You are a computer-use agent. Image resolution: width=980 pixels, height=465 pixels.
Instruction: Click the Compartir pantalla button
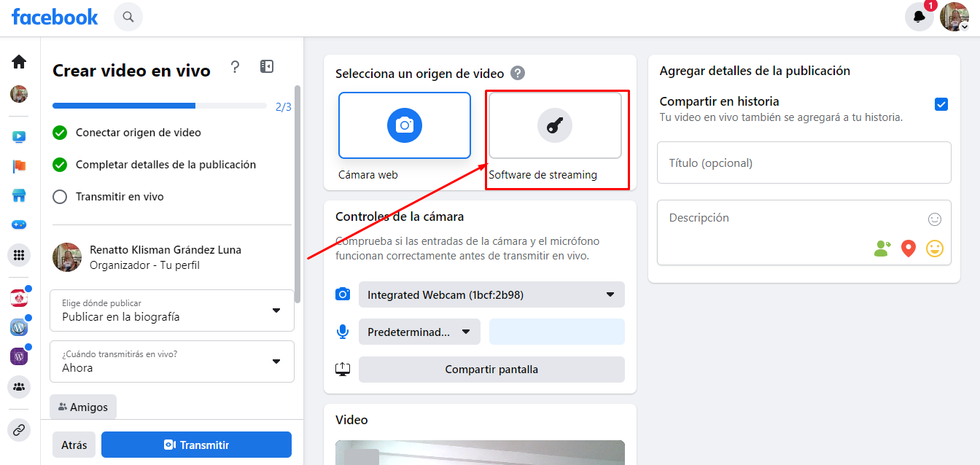pos(491,370)
